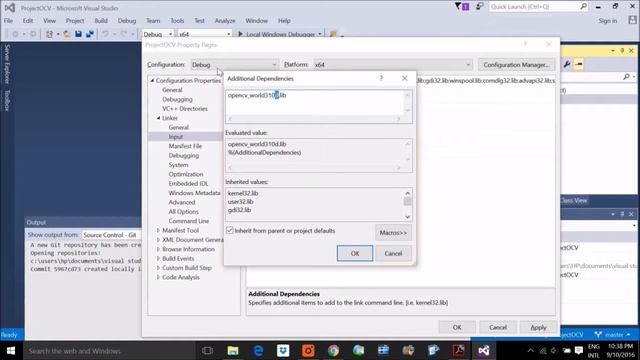Click the Configuration Manager button

click(x=516, y=64)
